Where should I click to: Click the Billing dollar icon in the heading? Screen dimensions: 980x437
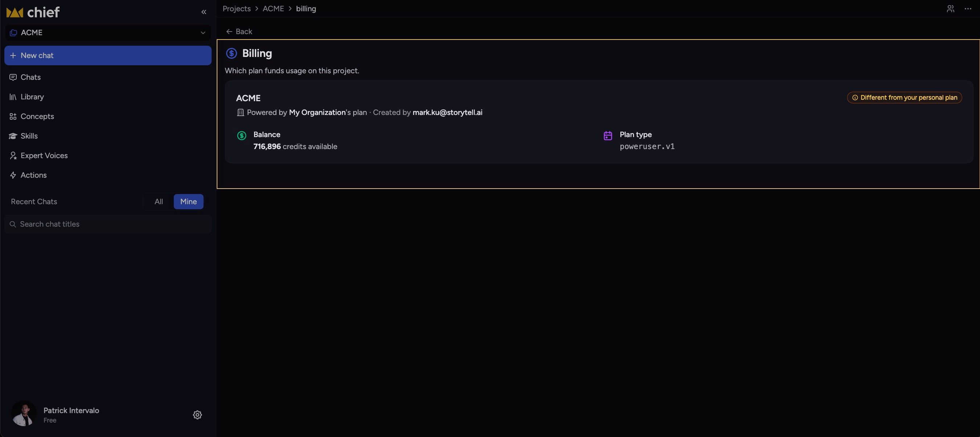click(231, 53)
